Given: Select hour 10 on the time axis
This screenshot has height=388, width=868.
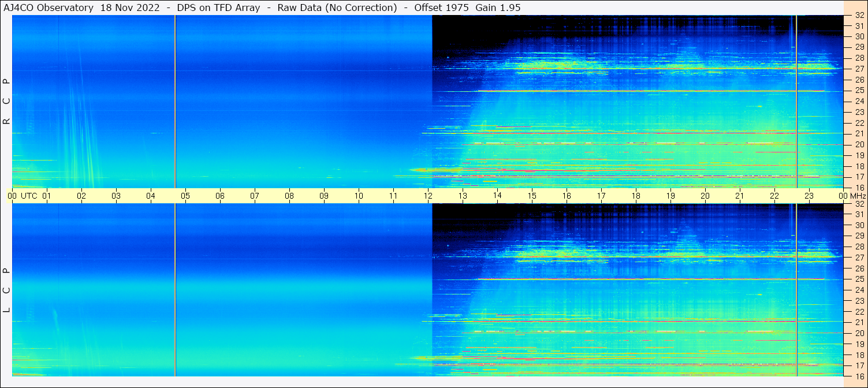Looking at the screenshot, I should point(359,196).
